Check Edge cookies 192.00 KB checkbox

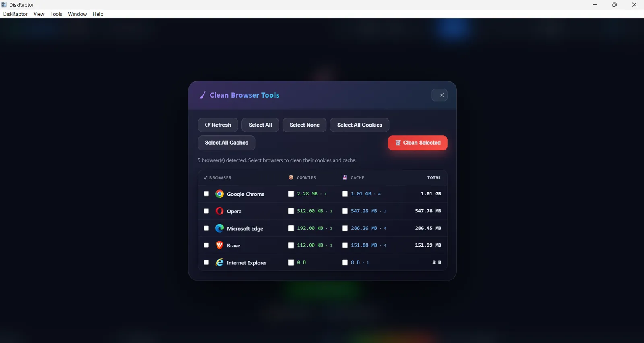pos(291,228)
